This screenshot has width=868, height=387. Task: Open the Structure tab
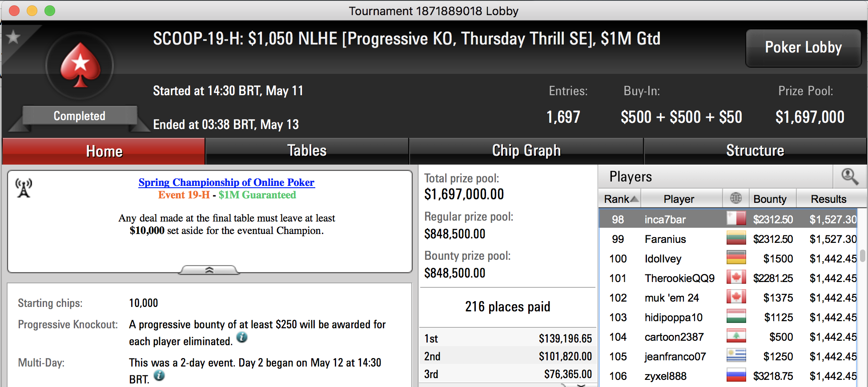pos(755,151)
